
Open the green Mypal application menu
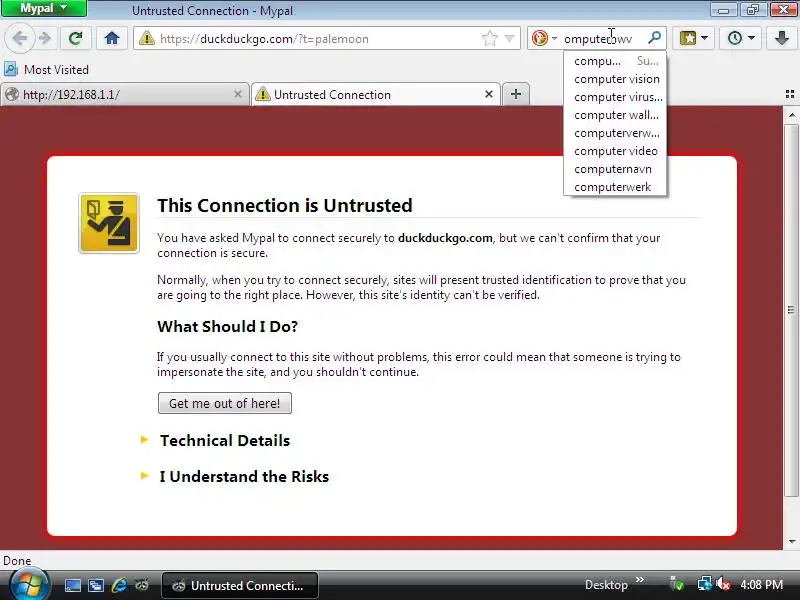pos(44,8)
